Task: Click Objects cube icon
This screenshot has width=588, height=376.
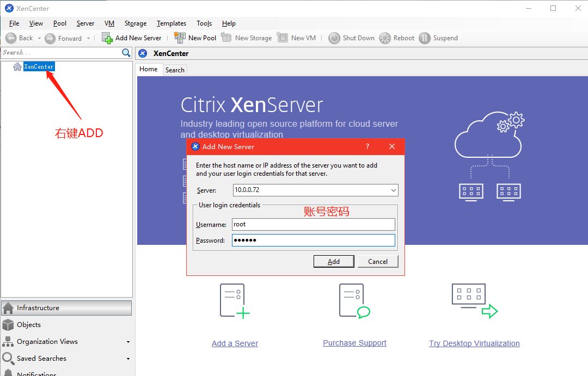Action: pyautogui.click(x=8, y=325)
